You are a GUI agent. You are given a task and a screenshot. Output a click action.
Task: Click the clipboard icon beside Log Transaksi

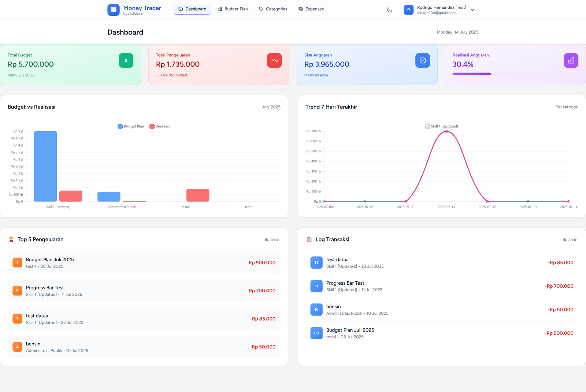pos(309,239)
